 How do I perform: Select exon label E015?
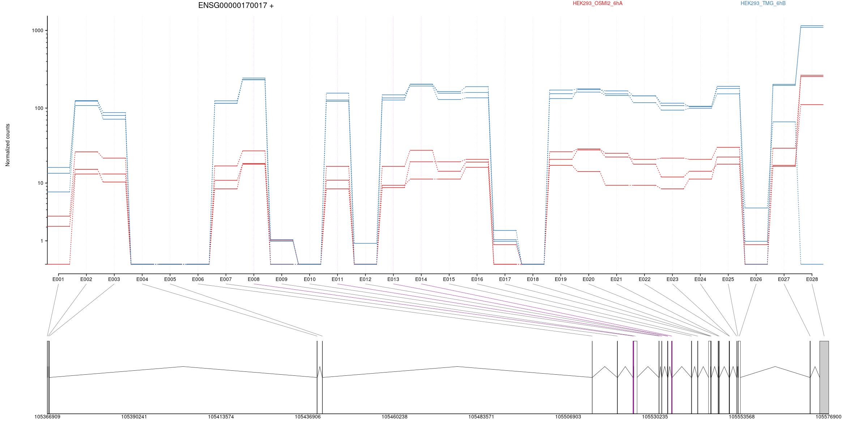click(449, 279)
